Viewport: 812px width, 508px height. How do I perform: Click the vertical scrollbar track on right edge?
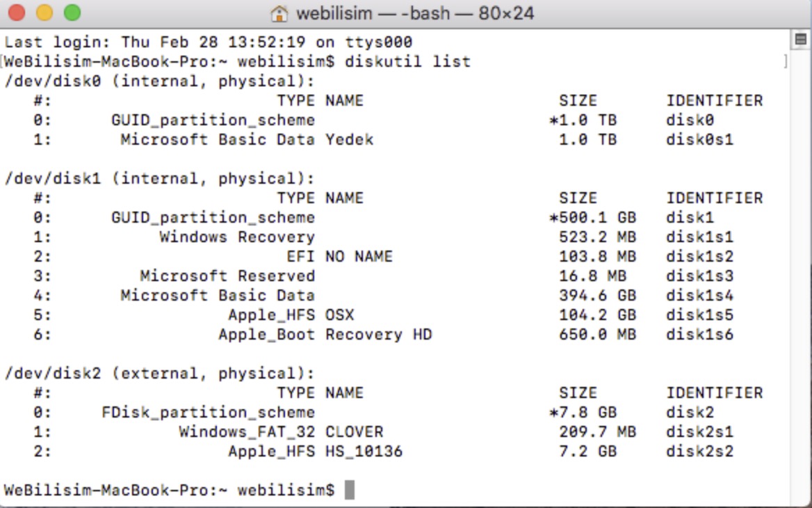tap(800, 278)
